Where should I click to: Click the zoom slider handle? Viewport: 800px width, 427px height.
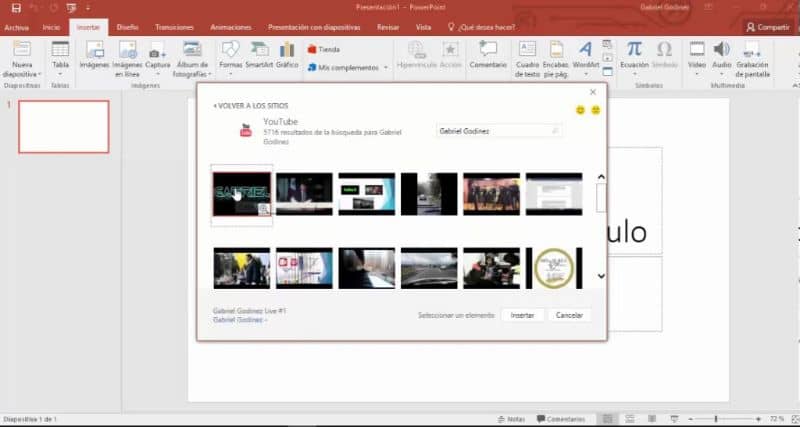pos(716,419)
